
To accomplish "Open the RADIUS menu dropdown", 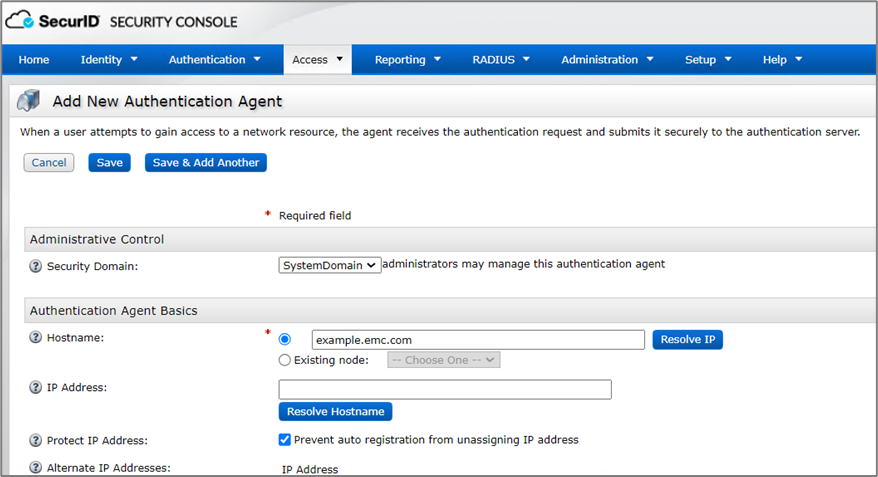I will coord(501,60).
